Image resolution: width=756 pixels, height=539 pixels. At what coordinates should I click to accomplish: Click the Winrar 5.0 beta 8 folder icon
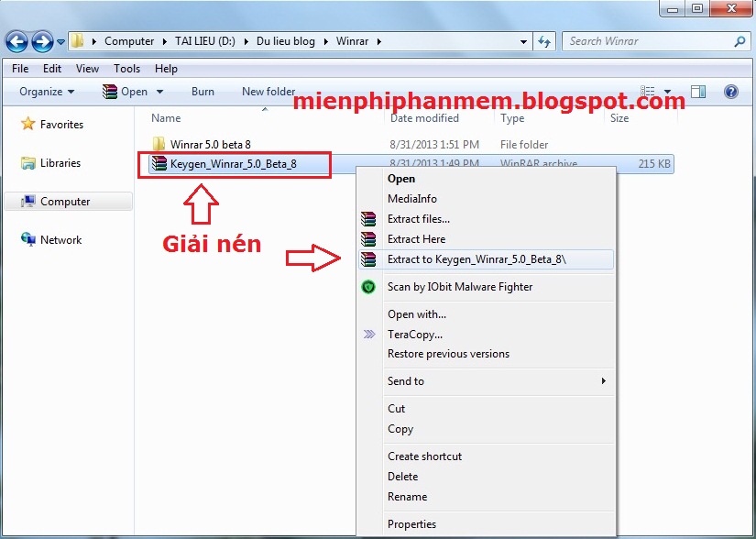click(x=159, y=144)
